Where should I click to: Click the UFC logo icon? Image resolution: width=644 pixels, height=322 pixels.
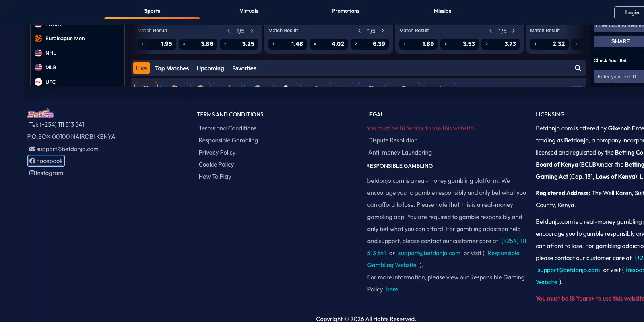[x=39, y=82]
